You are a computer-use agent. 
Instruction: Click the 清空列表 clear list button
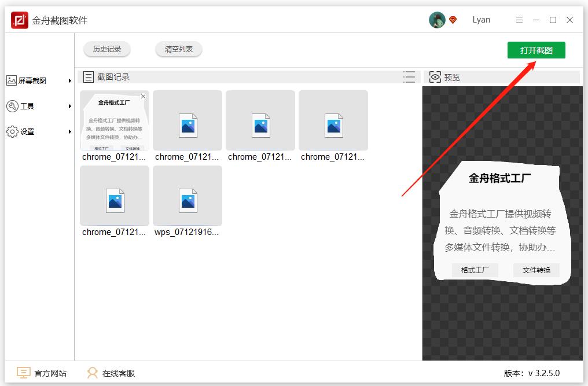pyautogui.click(x=178, y=49)
